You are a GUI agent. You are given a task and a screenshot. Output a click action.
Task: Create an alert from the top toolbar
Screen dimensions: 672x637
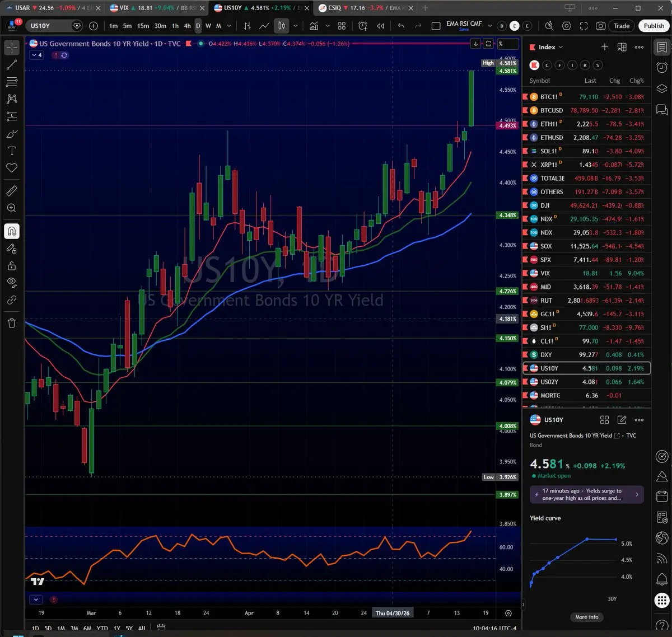[x=363, y=26]
